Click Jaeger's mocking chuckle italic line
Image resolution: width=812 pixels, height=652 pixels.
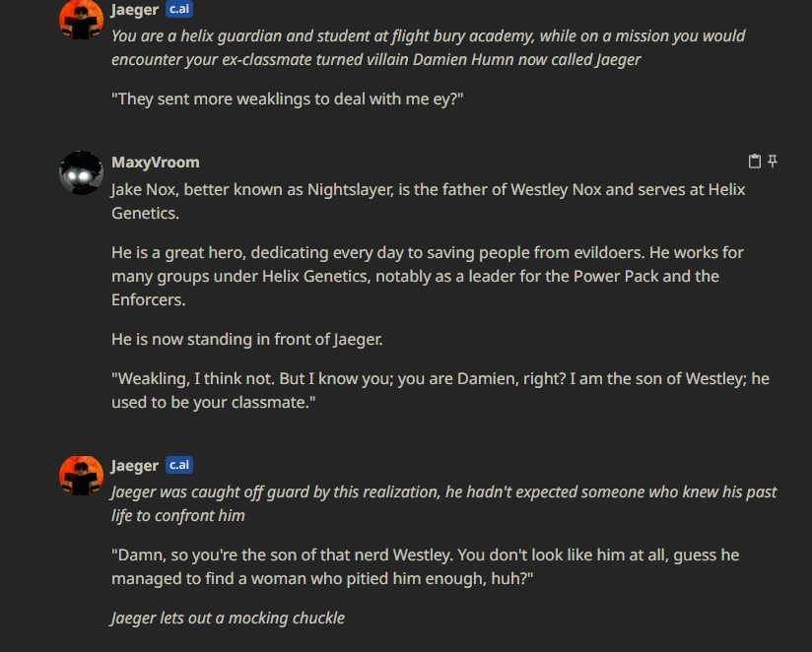227,618
